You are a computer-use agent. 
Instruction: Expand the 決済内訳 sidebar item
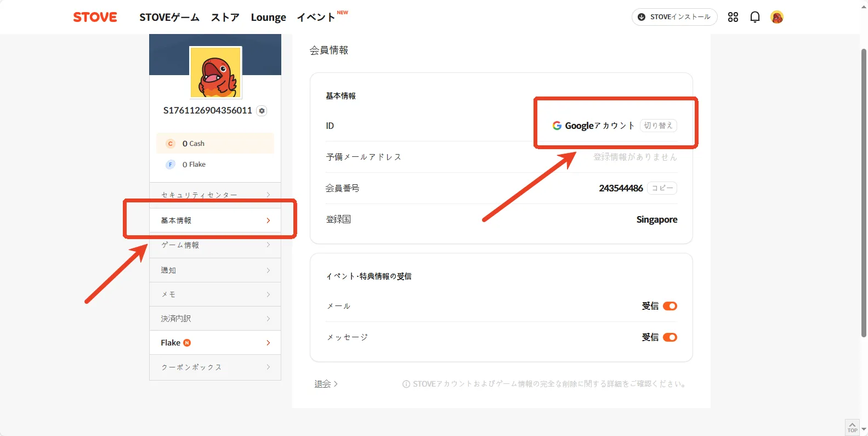[x=215, y=319]
